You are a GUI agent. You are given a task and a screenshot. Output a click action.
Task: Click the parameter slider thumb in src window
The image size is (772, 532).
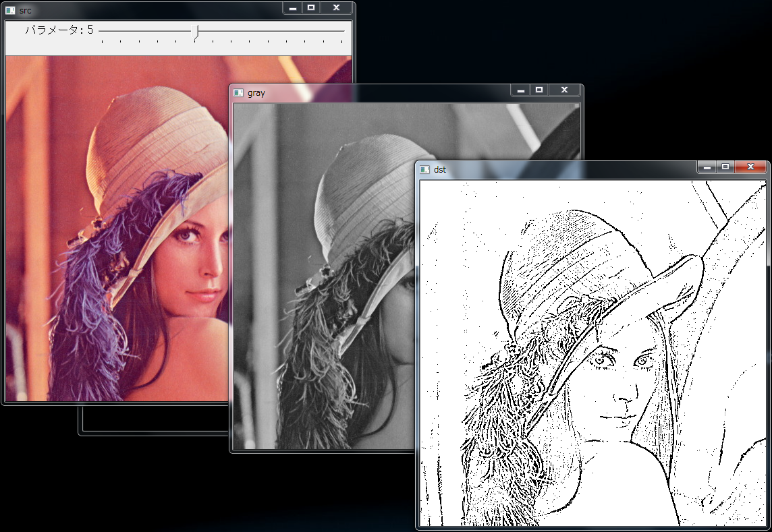click(x=195, y=32)
